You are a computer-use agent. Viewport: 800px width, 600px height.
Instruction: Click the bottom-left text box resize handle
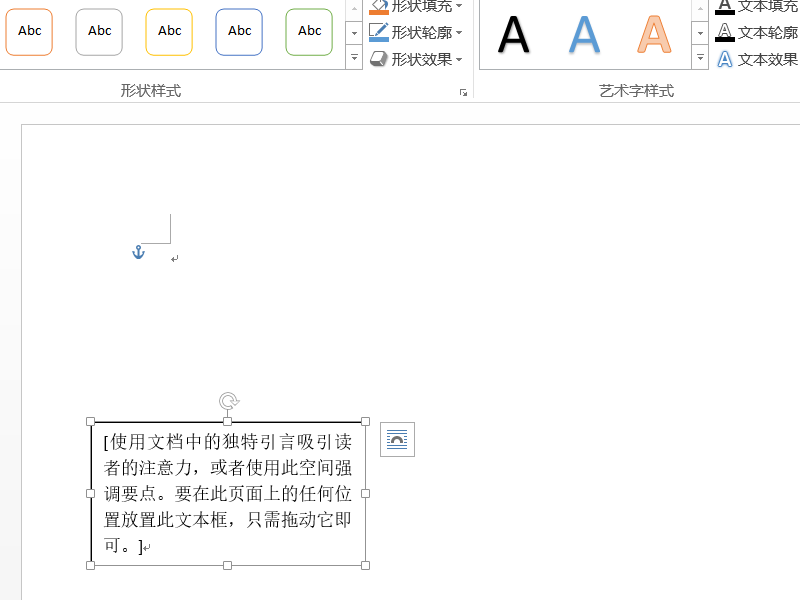[x=90, y=565]
